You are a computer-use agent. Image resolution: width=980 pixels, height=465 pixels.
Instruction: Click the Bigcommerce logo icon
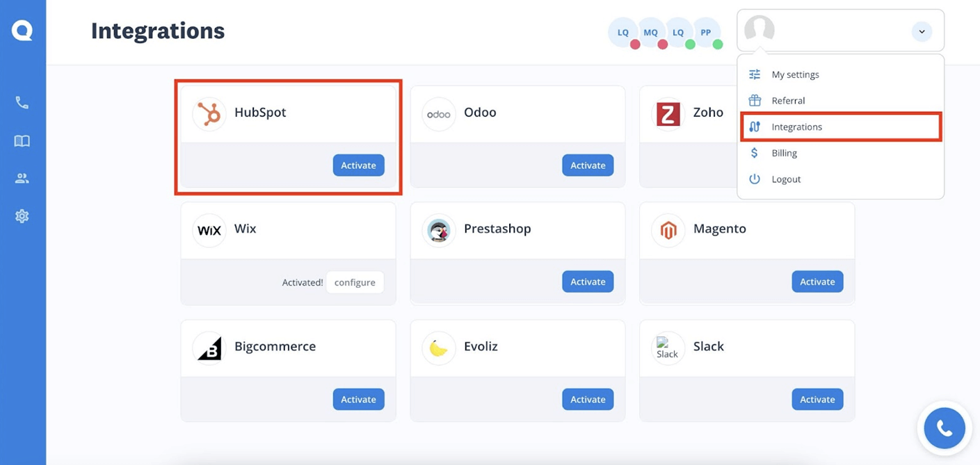click(209, 348)
